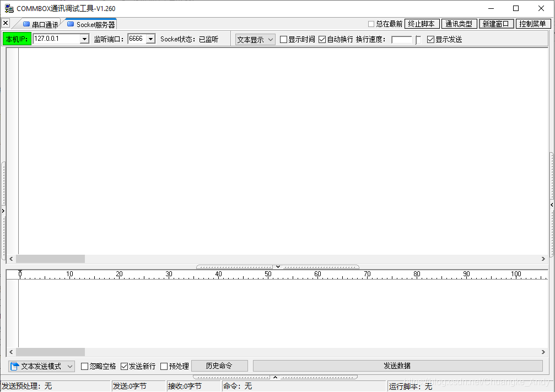Click the ruler at position 50

tap(268, 274)
